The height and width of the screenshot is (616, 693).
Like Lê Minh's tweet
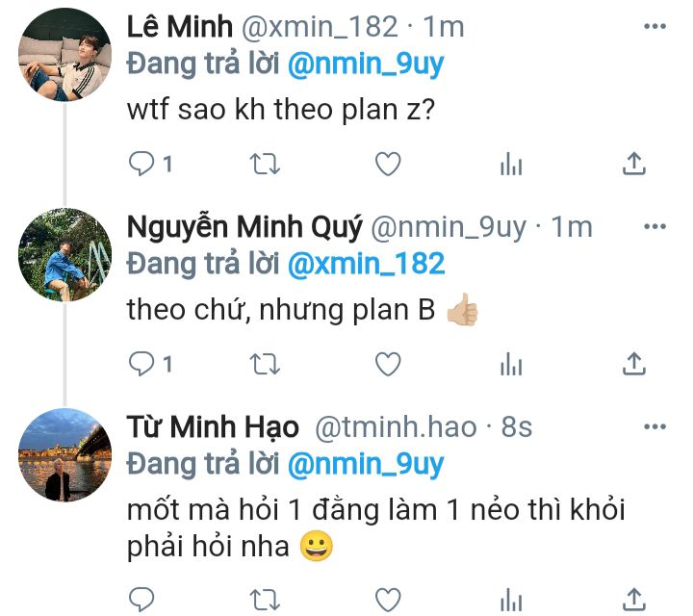(388, 165)
